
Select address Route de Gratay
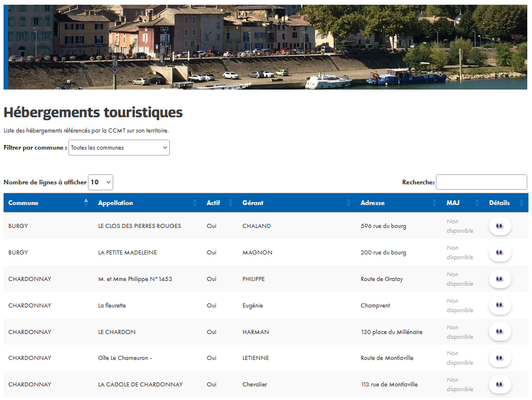[382, 279]
